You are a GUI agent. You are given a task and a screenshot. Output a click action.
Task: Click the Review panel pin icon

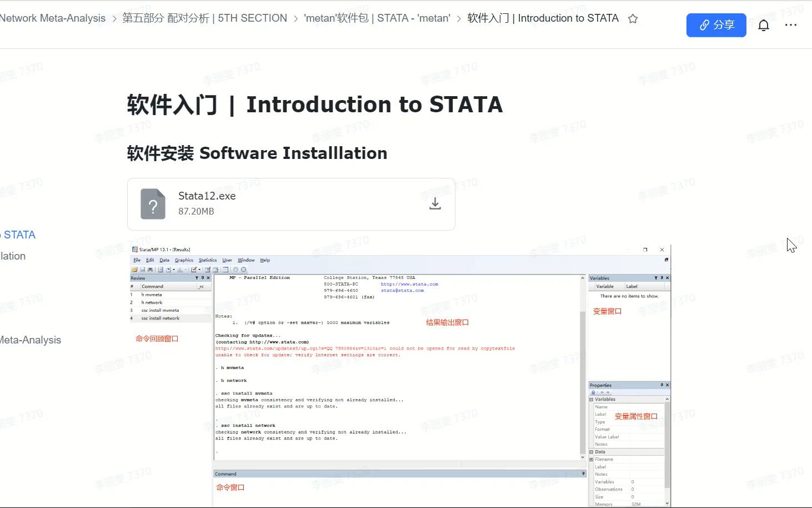click(203, 278)
